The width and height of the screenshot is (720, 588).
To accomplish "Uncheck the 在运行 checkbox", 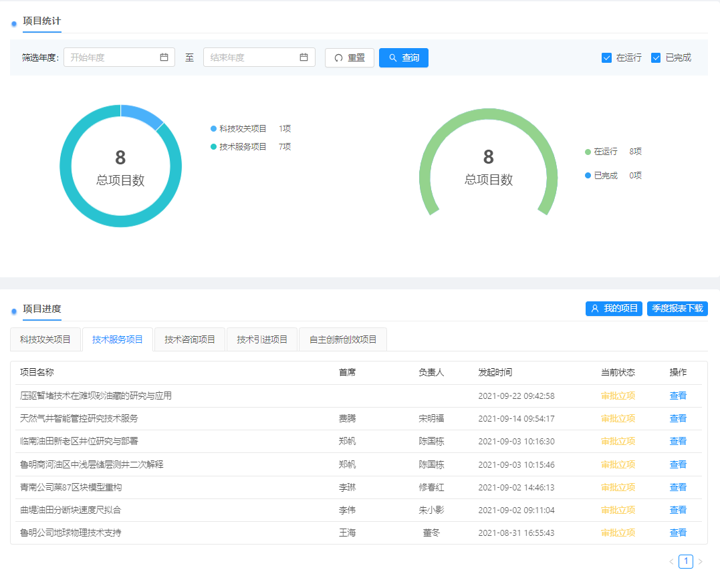I will 607,58.
